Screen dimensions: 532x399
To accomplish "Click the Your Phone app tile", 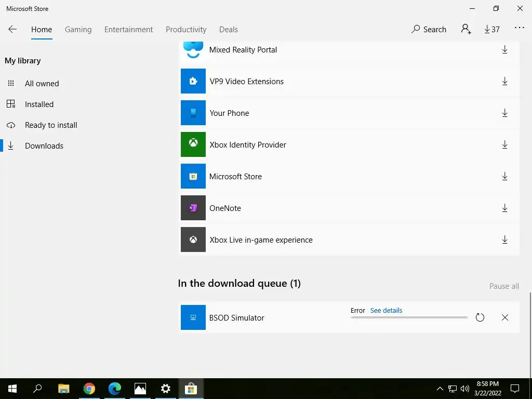I will tap(193, 113).
